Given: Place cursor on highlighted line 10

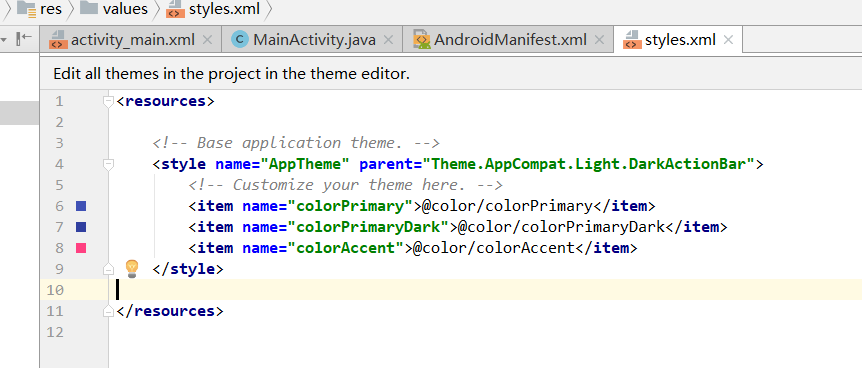Looking at the screenshot, I should [485, 289].
